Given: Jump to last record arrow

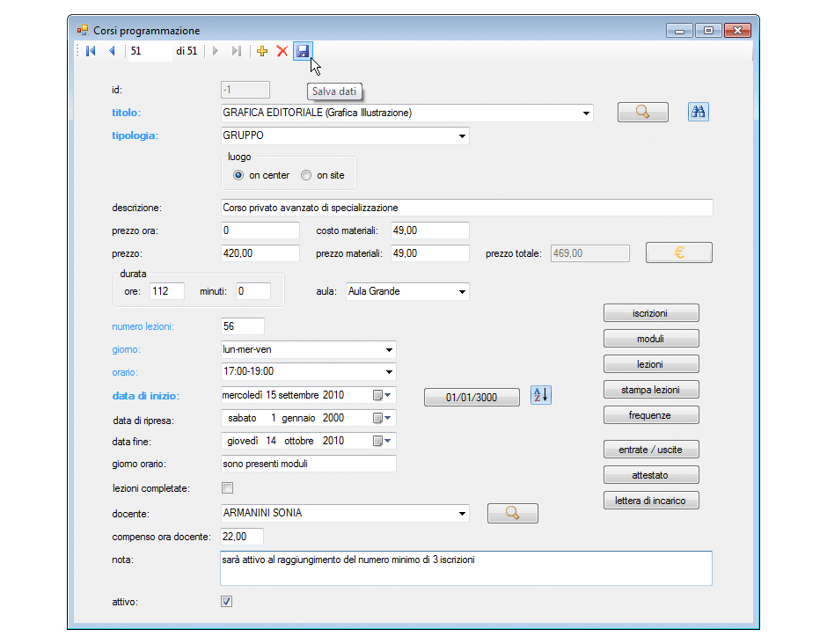Looking at the screenshot, I should 237,51.
